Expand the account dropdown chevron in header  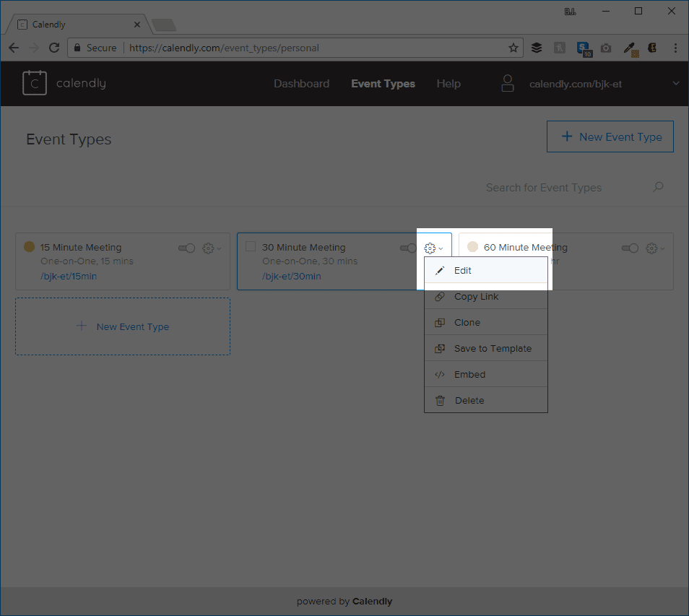676,83
